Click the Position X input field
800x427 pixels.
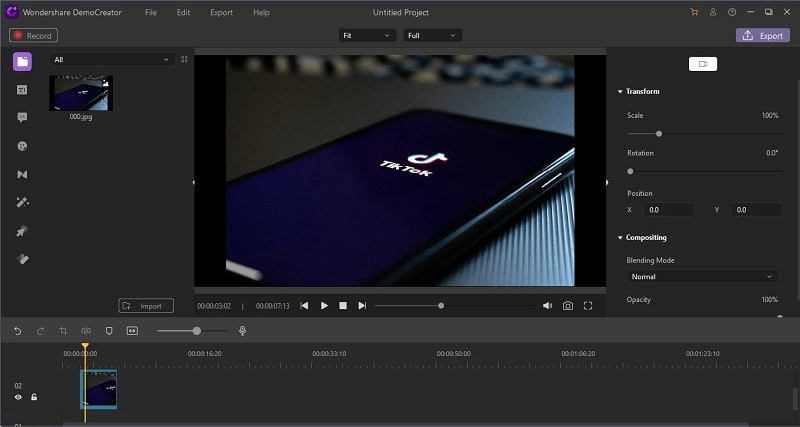coord(668,210)
